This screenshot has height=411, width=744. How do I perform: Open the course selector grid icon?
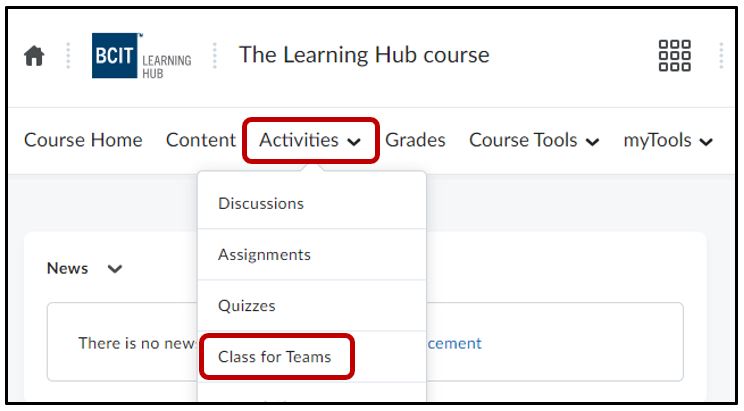[x=674, y=56]
